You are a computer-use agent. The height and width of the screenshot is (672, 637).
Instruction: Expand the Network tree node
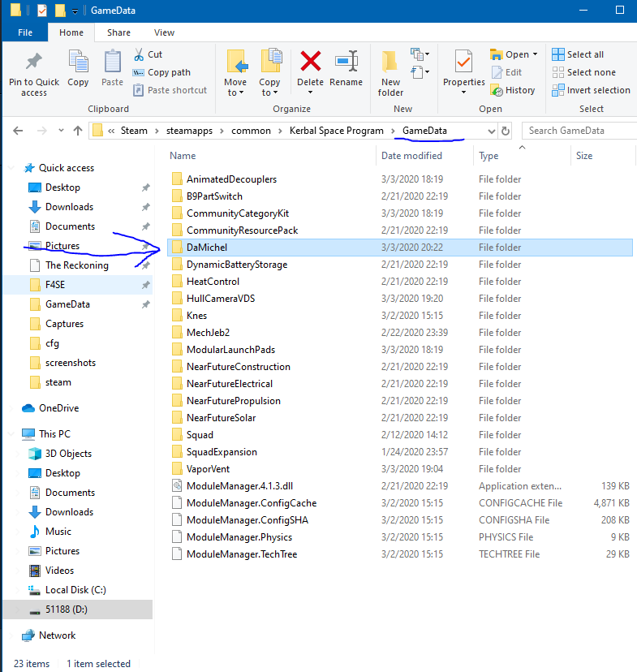tap(11, 635)
